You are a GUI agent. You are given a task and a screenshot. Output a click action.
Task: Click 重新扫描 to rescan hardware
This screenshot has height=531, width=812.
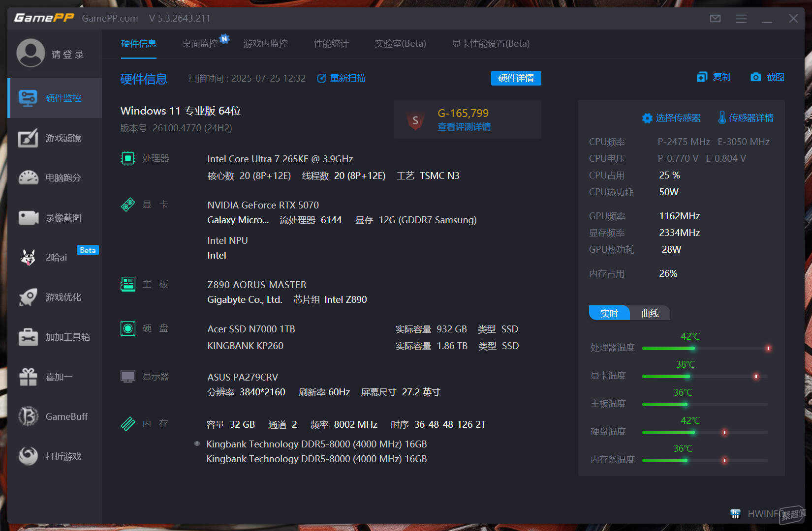[342, 78]
